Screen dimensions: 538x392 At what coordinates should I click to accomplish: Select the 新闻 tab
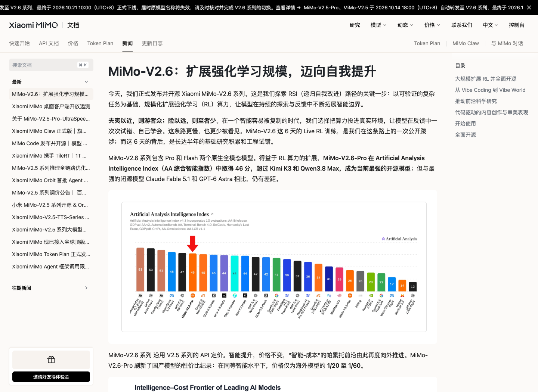point(127,43)
